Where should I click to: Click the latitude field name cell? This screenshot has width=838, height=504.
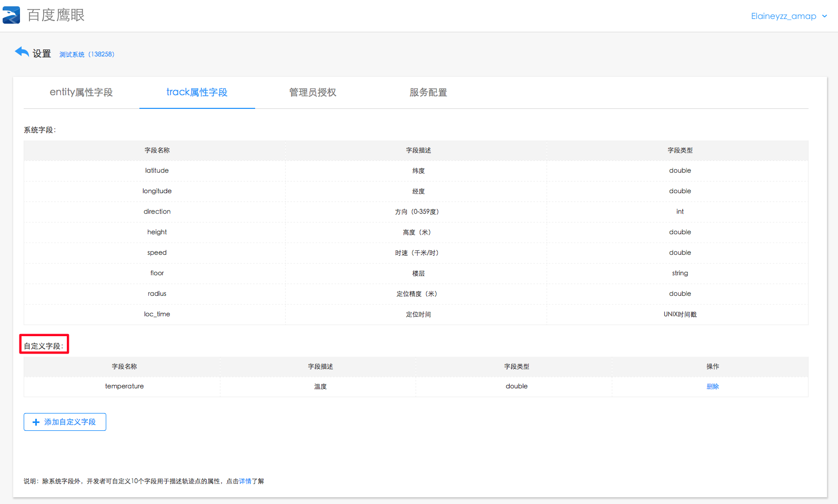point(157,171)
